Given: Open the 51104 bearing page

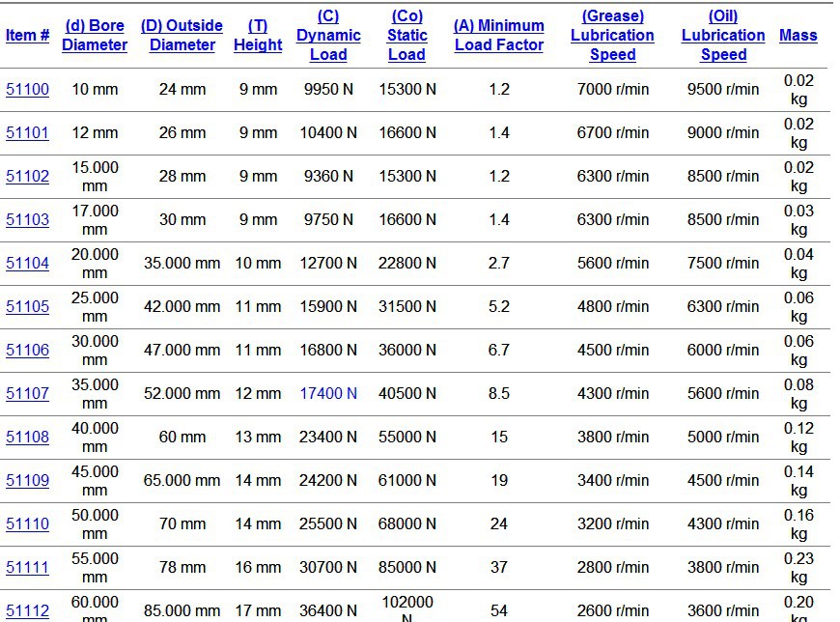Looking at the screenshot, I should 27,264.
